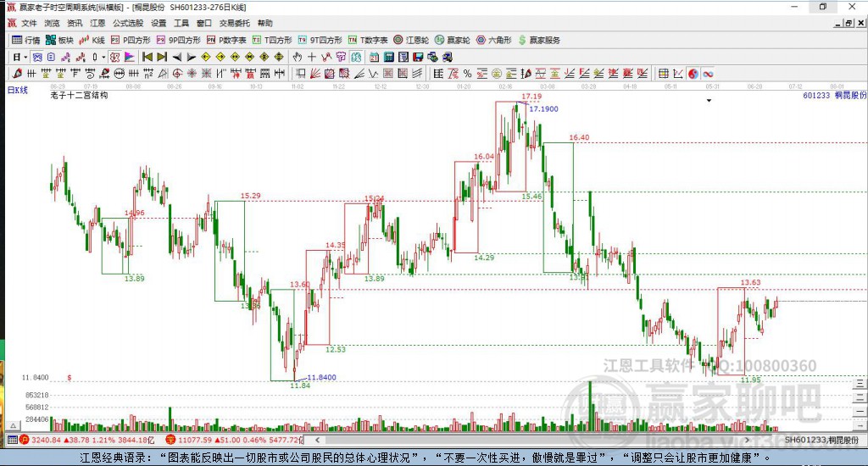
Task: Click the red pencil drawing tool
Action: coord(17,74)
